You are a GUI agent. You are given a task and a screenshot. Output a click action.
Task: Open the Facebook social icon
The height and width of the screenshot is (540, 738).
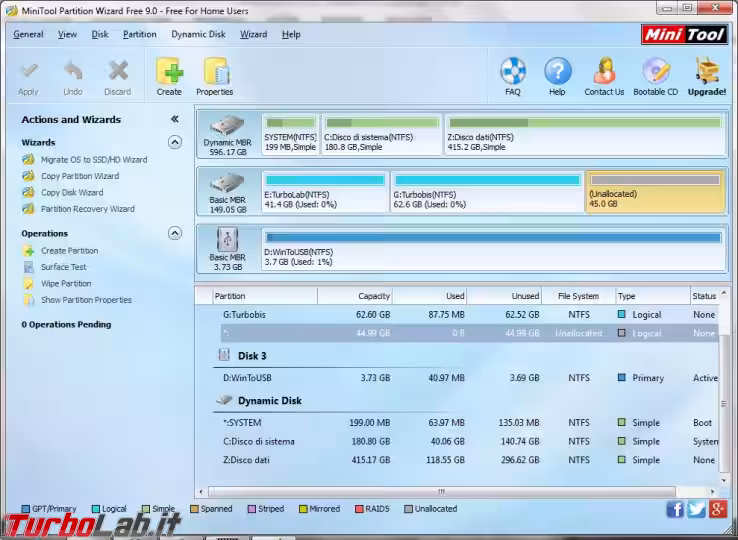(x=675, y=509)
